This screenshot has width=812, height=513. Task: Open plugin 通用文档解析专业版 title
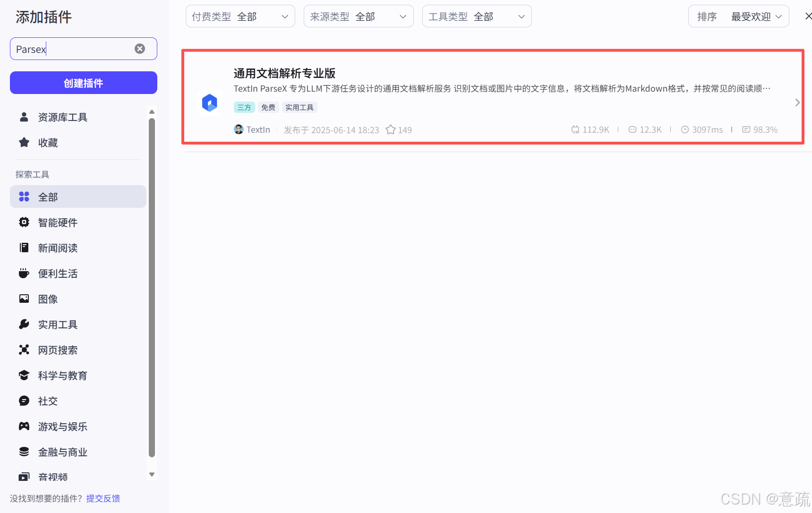point(284,73)
